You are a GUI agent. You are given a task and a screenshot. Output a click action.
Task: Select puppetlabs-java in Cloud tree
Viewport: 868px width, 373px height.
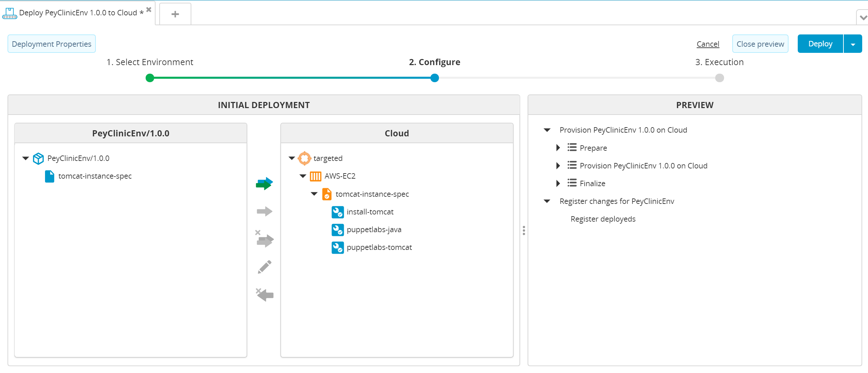click(374, 230)
